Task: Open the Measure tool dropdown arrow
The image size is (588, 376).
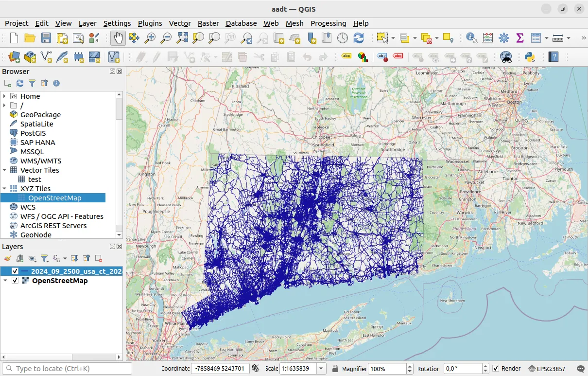Action: click(x=568, y=38)
